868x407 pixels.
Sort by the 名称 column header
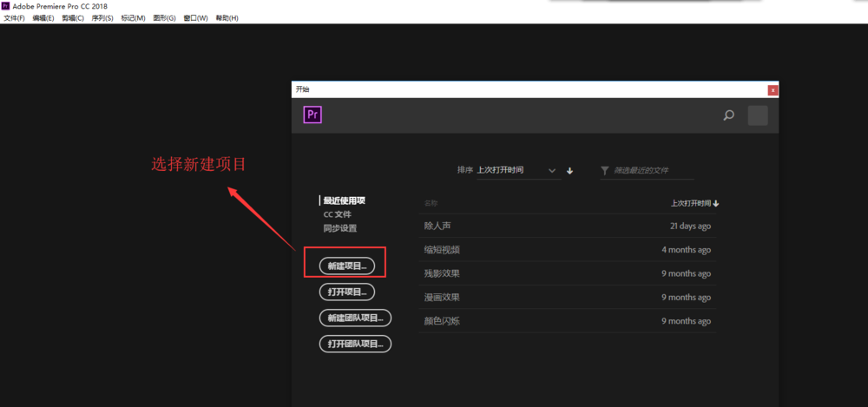point(431,203)
